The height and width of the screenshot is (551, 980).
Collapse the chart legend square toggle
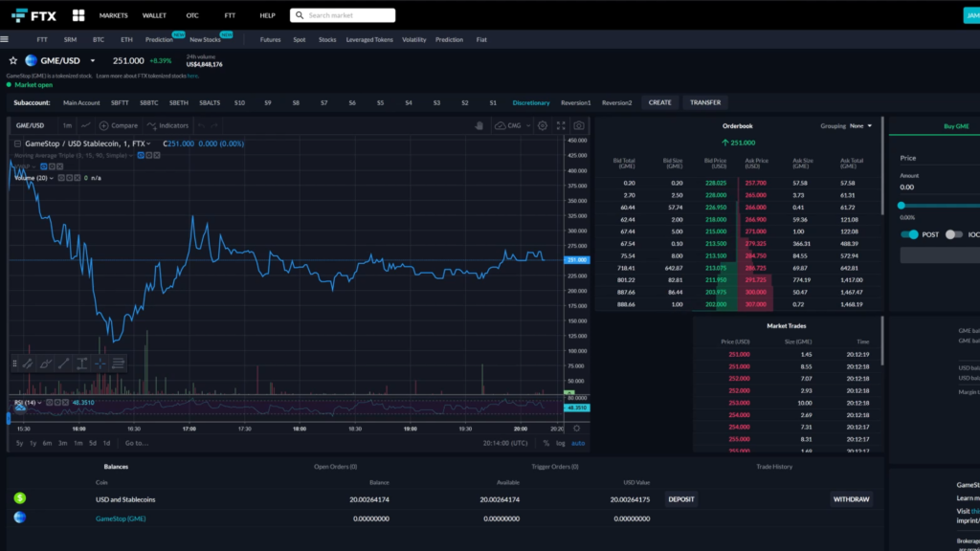[x=17, y=143]
